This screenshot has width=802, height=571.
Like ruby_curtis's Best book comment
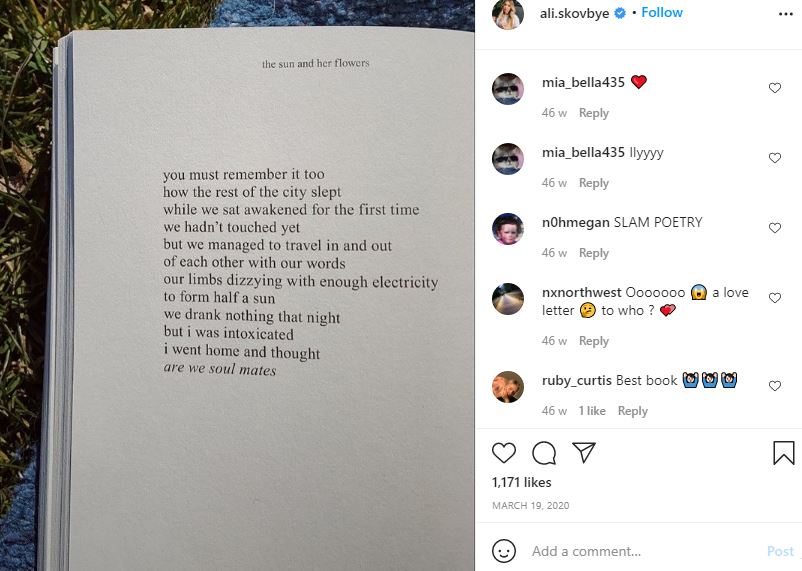pos(775,386)
